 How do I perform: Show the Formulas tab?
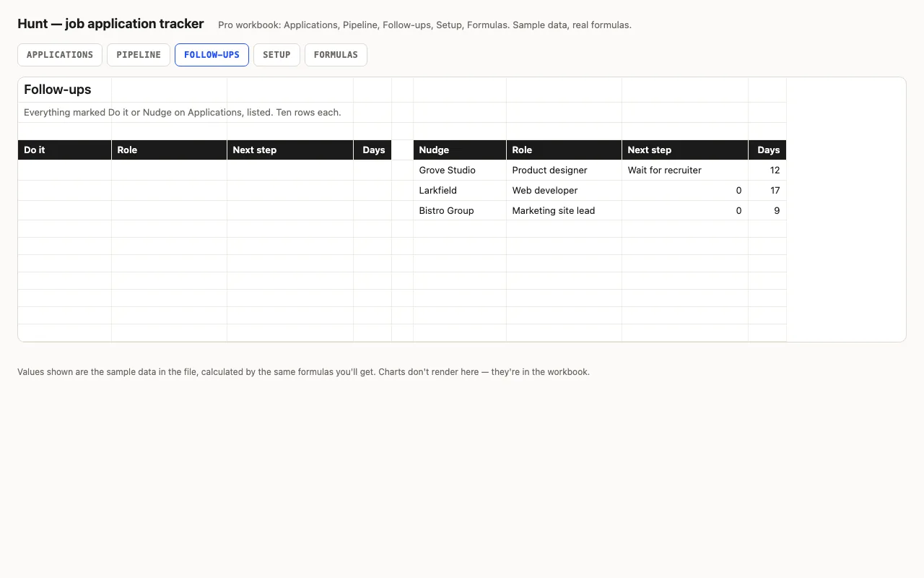click(x=336, y=55)
